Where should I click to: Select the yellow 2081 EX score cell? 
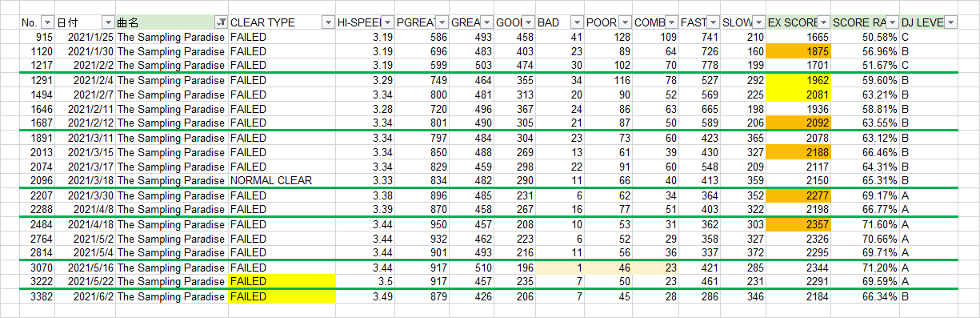[x=798, y=94]
